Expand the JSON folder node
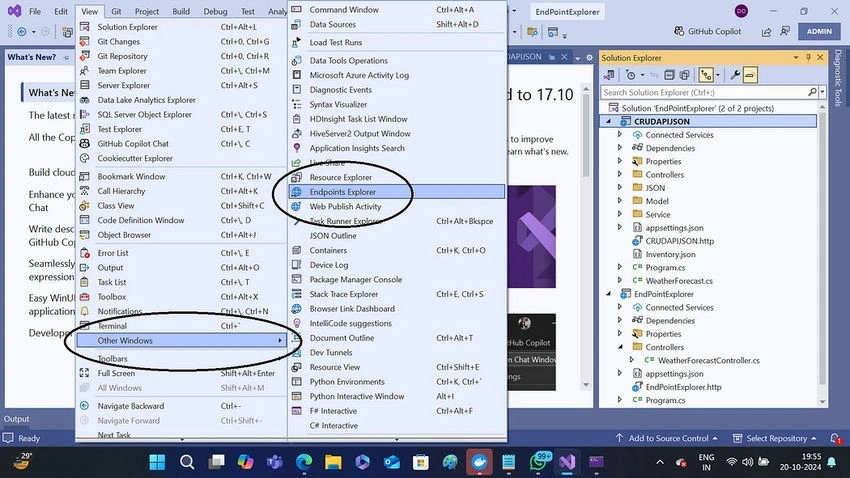 point(620,188)
